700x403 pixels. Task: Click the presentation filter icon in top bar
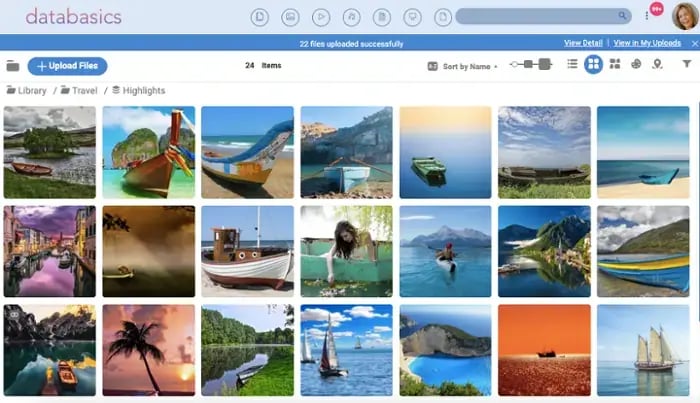click(x=412, y=17)
